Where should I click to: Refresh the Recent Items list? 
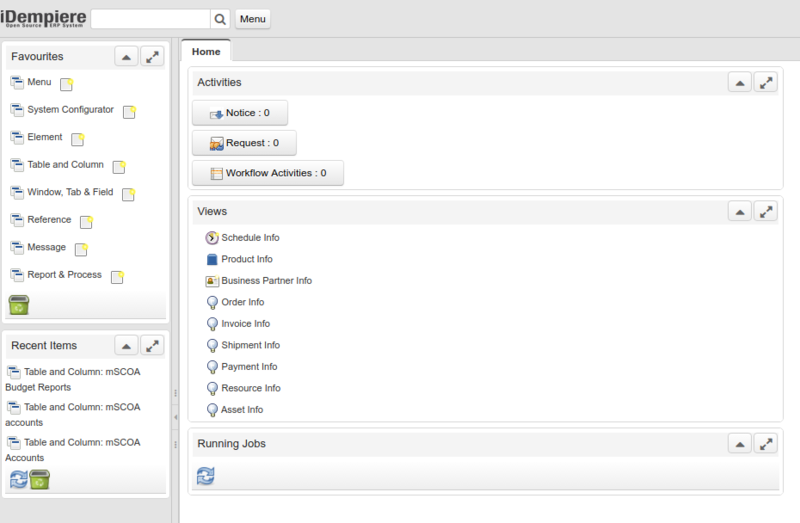click(18, 480)
